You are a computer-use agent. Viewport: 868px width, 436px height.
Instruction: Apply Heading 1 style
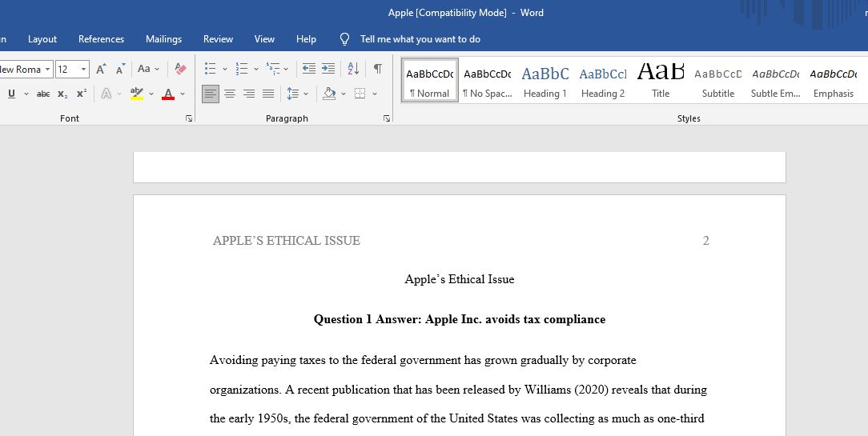(545, 80)
